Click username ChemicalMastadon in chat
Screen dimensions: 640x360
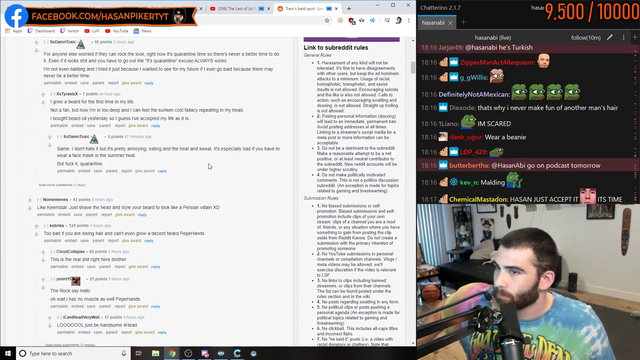point(478,200)
